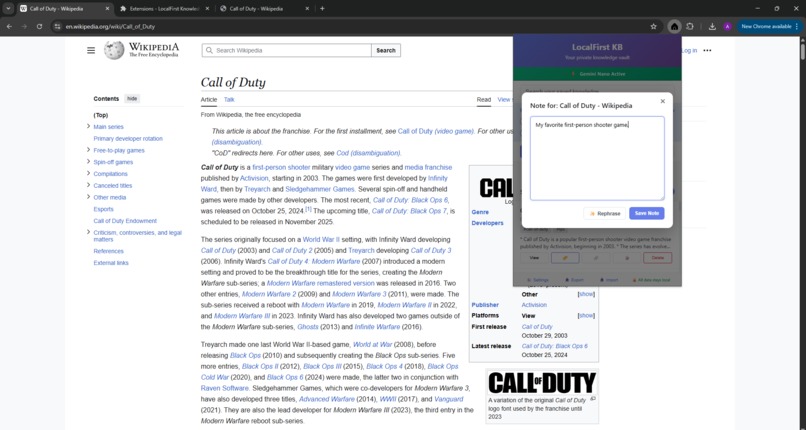Jump to External links in contents

tap(111, 263)
